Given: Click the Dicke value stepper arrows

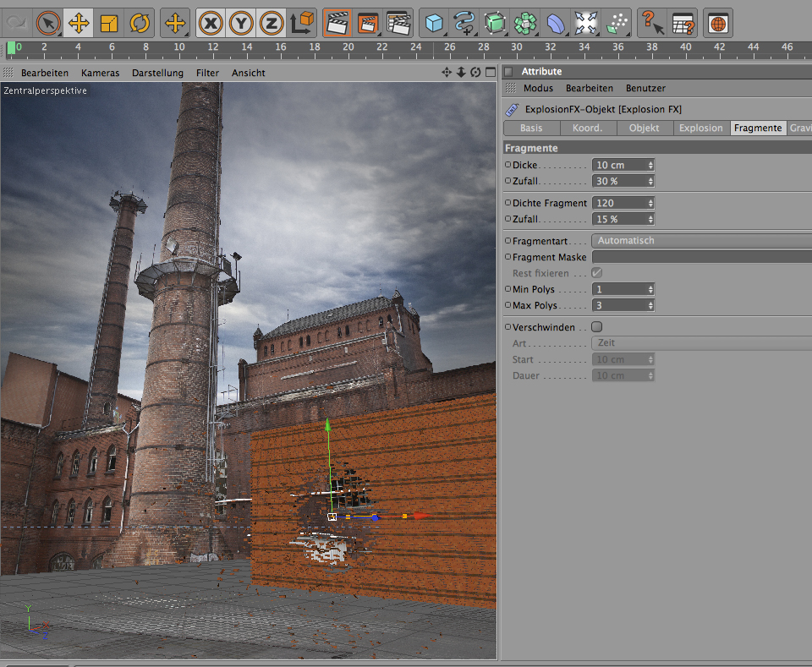Looking at the screenshot, I should (x=650, y=165).
